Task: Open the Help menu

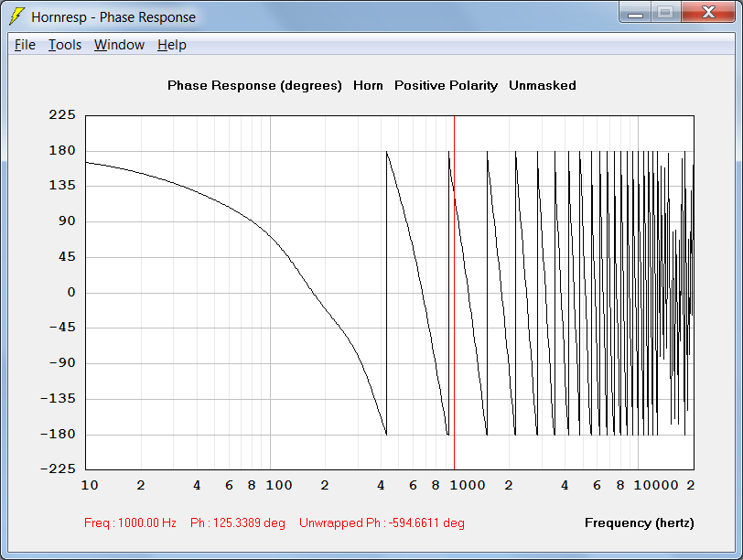Action: point(172,45)
